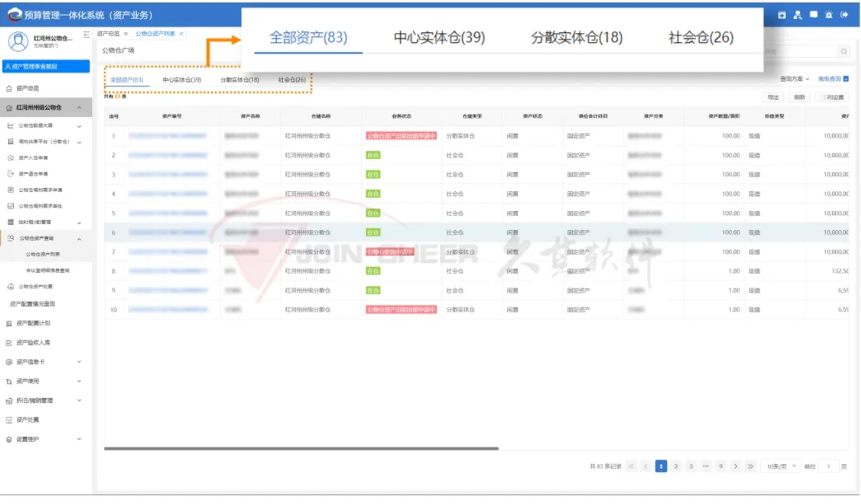The height and width of the screenshot is (504, 861).
Task: Open the organization structure icon in header
Action: 798,14
